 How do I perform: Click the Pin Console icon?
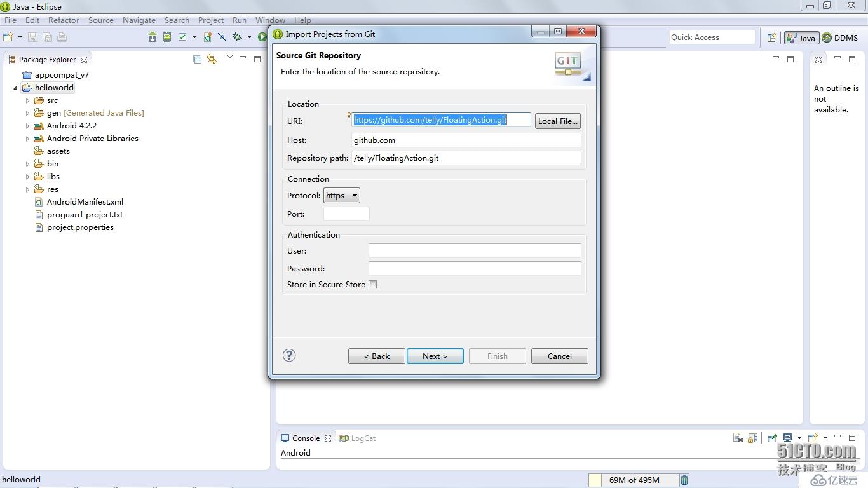[772, 438]
